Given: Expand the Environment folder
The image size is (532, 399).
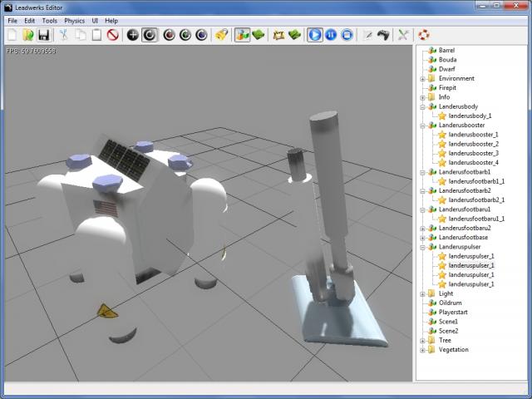Looking at the screenshot, I should point(422,79).
